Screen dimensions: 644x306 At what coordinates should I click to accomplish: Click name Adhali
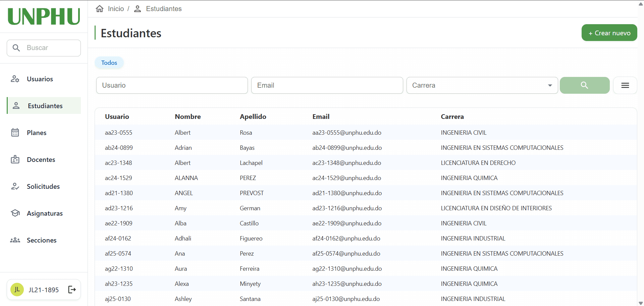point(183,238)
